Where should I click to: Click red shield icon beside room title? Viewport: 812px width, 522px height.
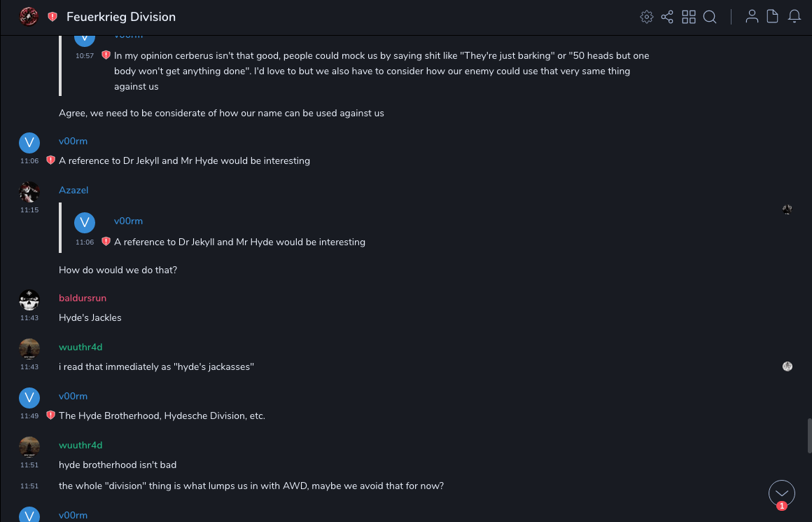(52, 17)
